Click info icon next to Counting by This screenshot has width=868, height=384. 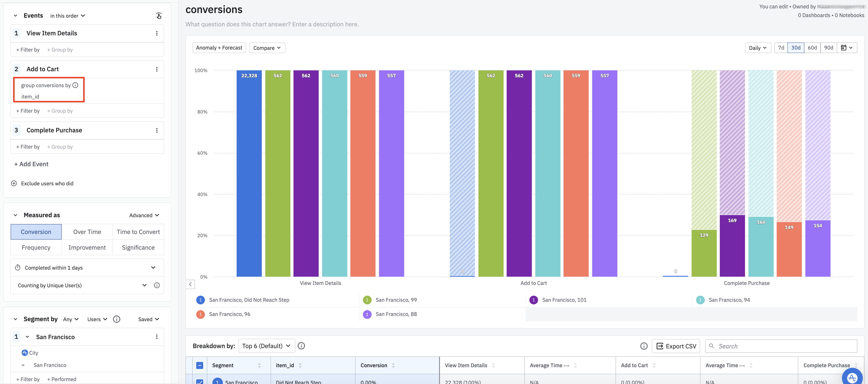[x=157, y=285]
